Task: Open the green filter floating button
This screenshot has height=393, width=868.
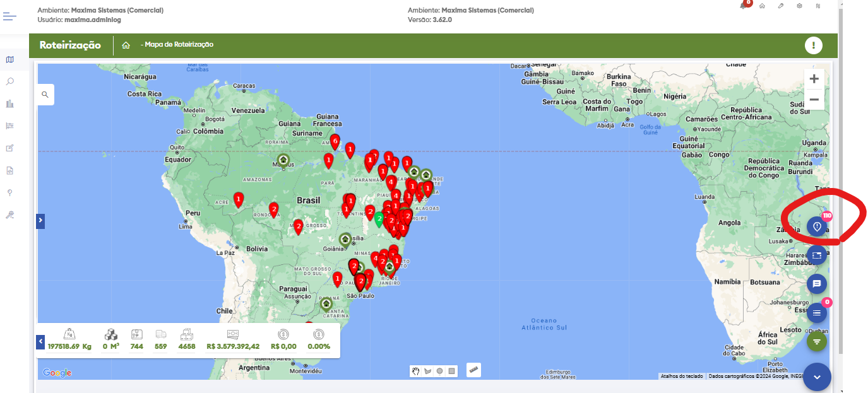Action: pyautogui.click(x=817, y=341)
